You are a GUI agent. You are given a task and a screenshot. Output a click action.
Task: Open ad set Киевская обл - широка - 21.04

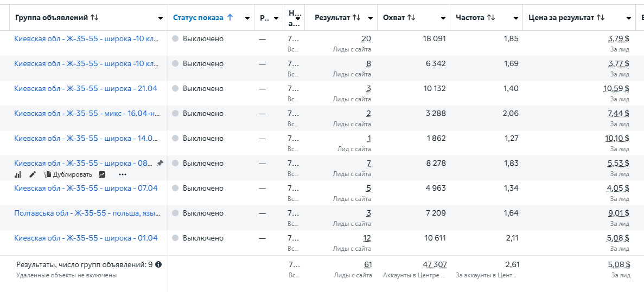(x=85, y=89)
